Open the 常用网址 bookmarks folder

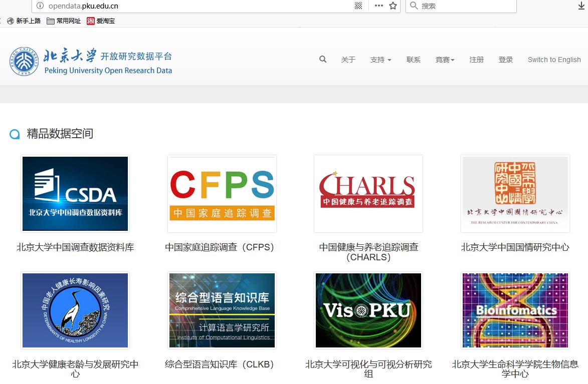pos(64,21)
